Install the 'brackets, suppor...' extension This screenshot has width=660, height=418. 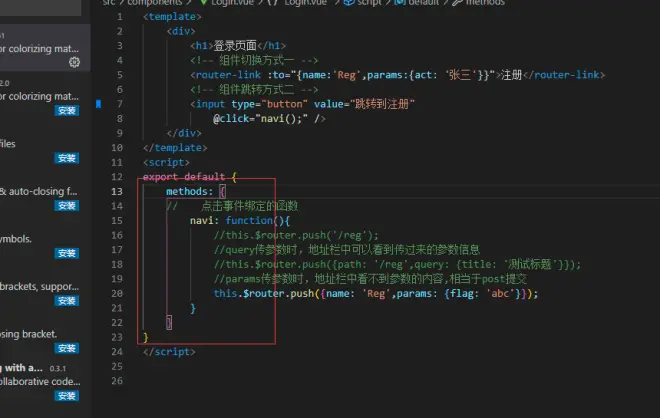pyautogui.click(x=67, y=301)
